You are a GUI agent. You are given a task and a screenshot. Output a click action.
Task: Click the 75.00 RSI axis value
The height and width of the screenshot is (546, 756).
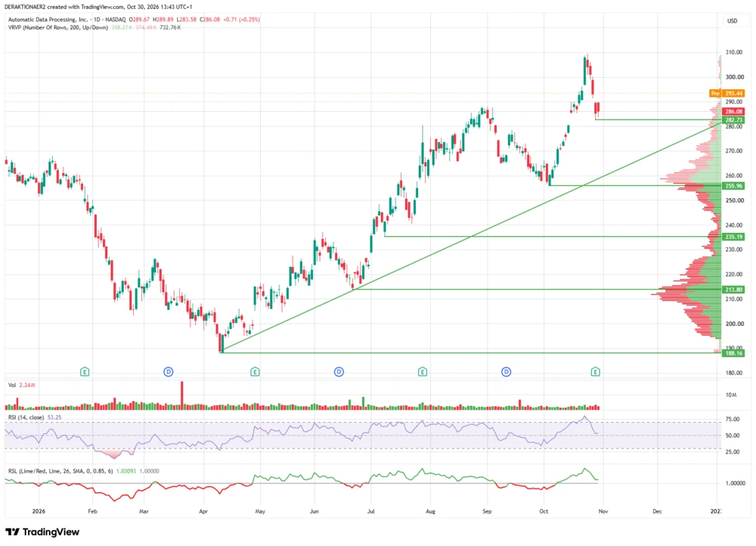point(733,419)
